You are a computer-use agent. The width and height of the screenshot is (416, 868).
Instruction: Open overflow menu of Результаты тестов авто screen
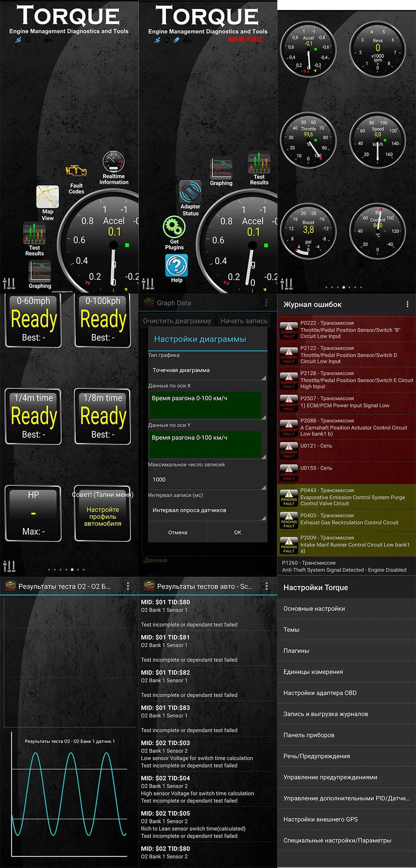pos(266,586)
